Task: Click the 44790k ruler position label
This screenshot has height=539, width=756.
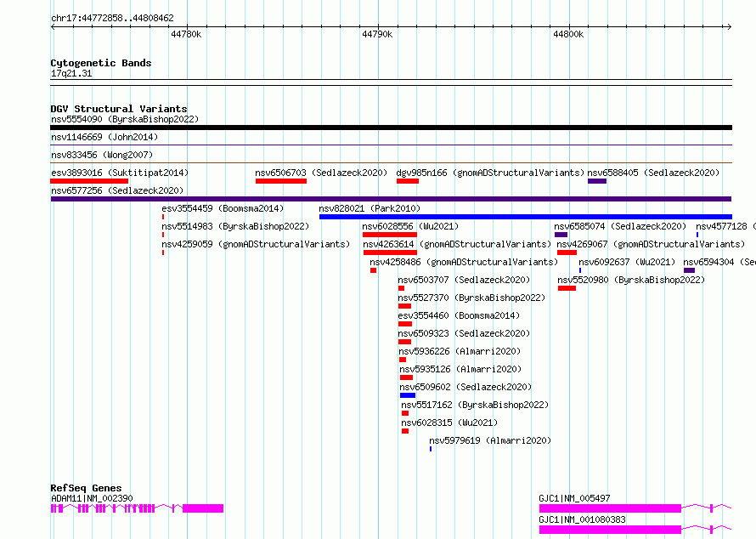Action: [377, 34]
